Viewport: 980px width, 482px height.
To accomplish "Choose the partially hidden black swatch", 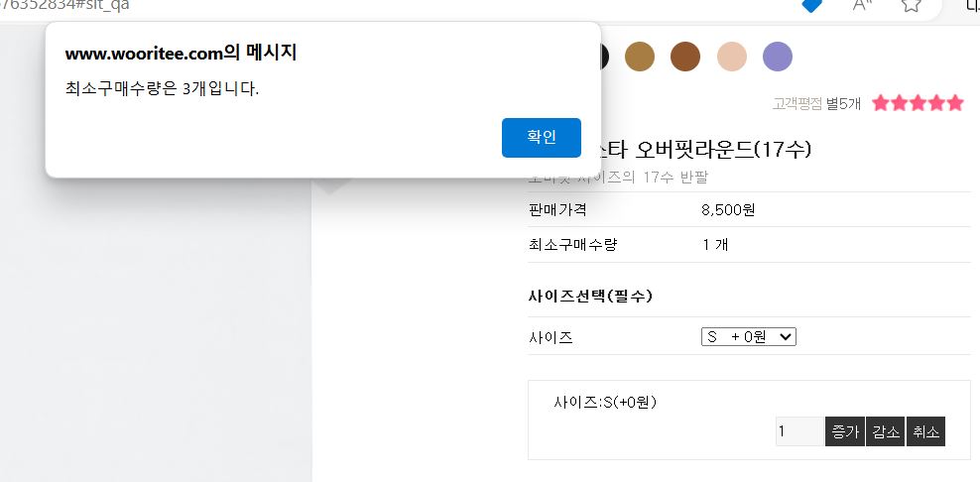I will (604, 57).
